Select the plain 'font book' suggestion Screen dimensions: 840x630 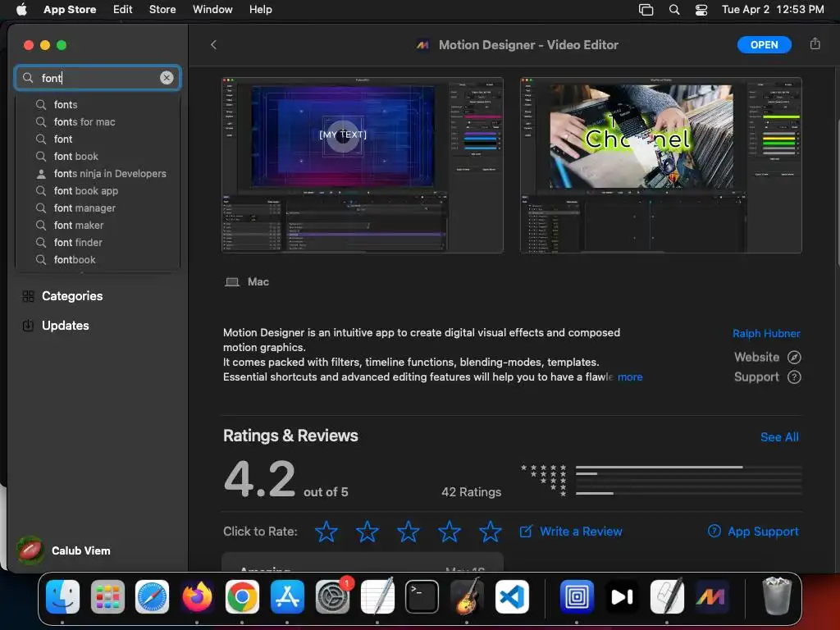click(x=98, y=156)
